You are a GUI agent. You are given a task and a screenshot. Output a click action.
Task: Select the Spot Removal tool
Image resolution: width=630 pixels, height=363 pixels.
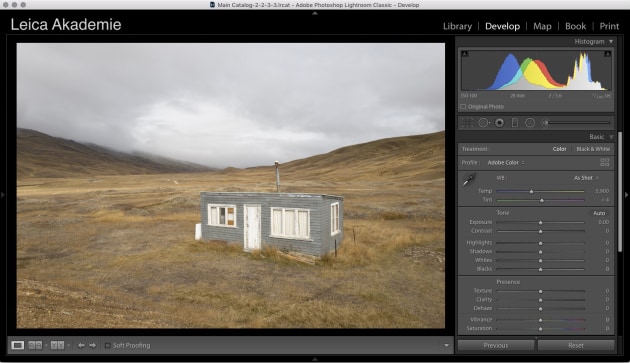coord(484,123)
